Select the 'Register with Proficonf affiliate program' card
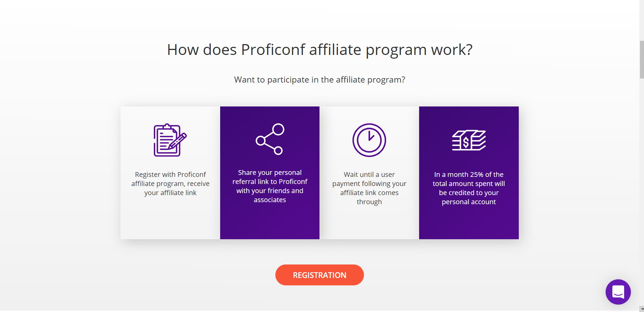Viewport: 644px width, 312px height. pos(170,173)
